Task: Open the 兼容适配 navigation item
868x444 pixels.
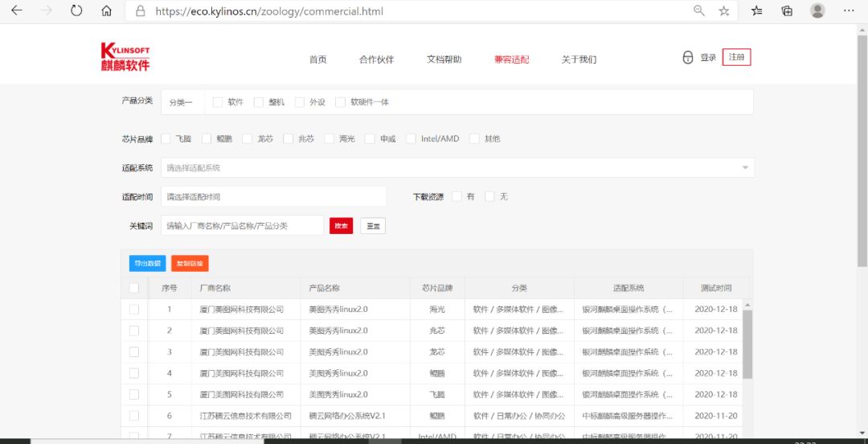Action: (x=511, y=60)
